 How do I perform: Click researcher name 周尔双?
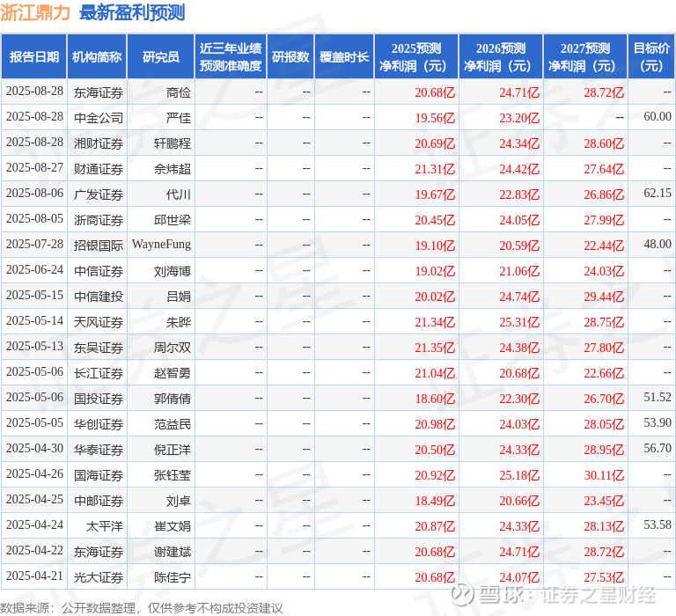click(172, 348)
